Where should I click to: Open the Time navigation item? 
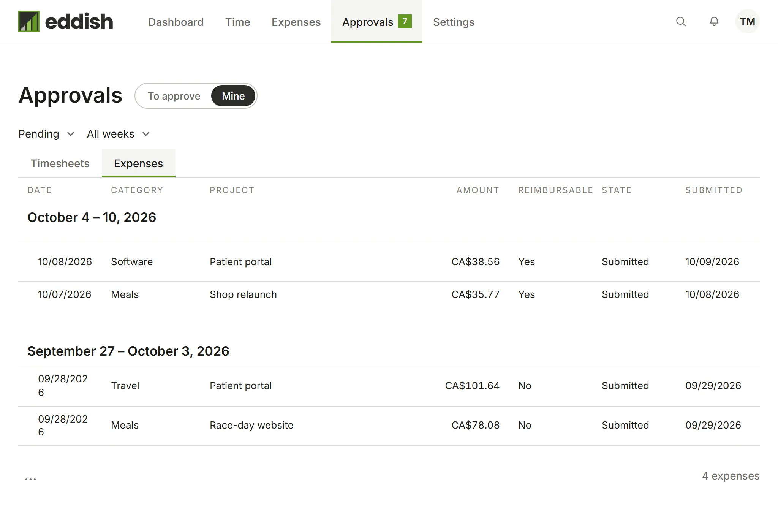tap(237, 22)
